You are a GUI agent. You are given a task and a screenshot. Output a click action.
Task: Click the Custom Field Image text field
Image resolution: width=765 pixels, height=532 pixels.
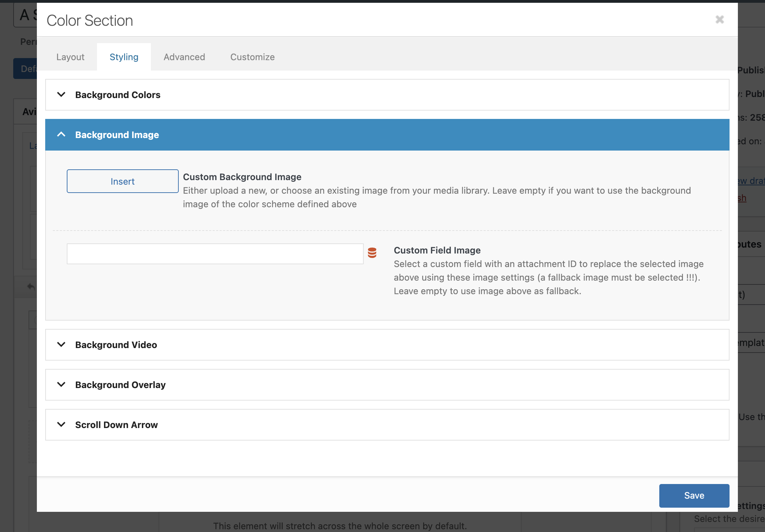click(x=215, y=254)
